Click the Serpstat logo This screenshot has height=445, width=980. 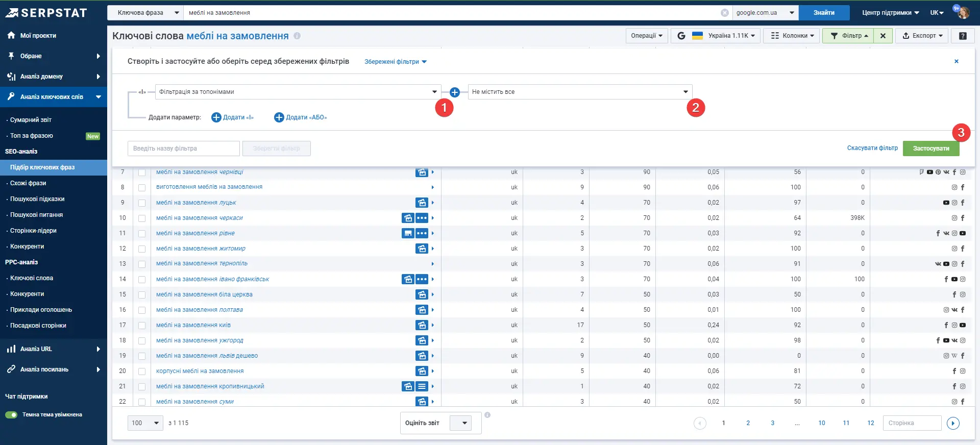click(x=46, y=13)
